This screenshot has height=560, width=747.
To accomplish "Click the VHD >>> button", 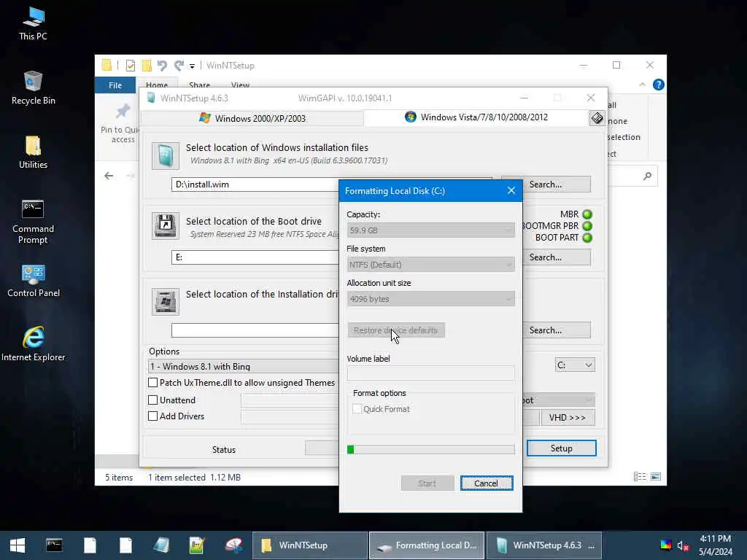I will pyautogui.click(x=568, y=417).
